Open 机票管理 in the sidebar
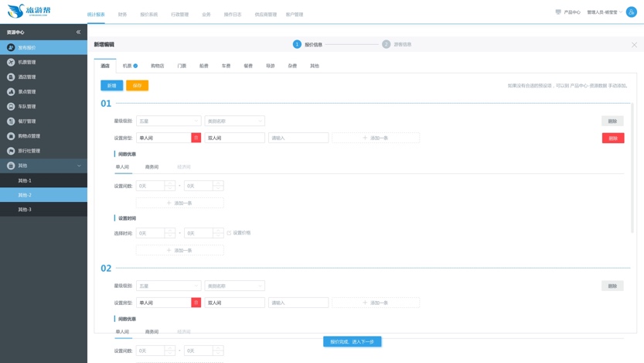644x363 pixels. [27, 62]
